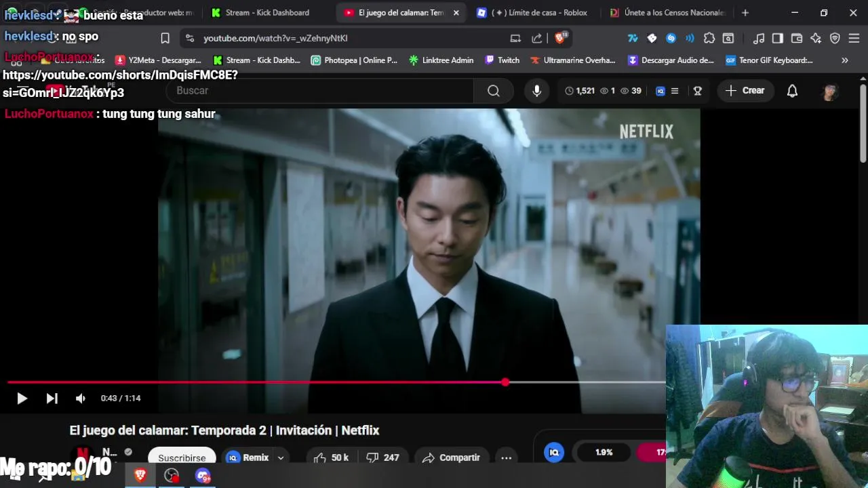
Task: Mute the video volume speaker icon
Action: 81,399
